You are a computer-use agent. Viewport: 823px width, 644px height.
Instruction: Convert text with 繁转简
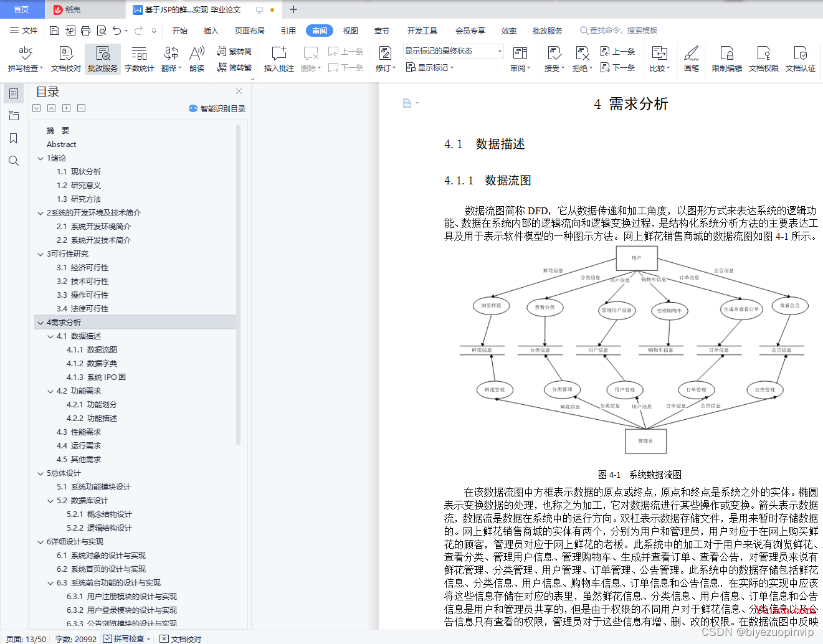pyautogui.click(x=234, y=51)
